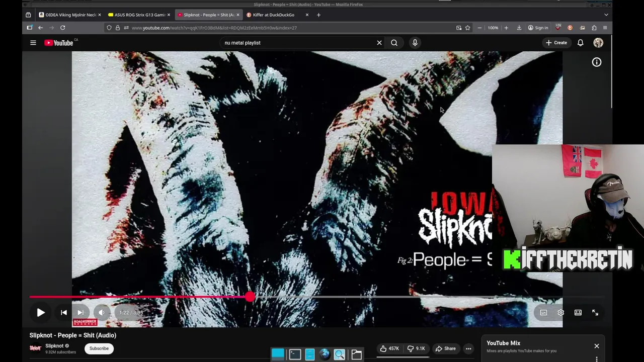Open YouTube account avatar menu
Image resolution: width=644 pixels, height=362 pixels.
(598, 43)
